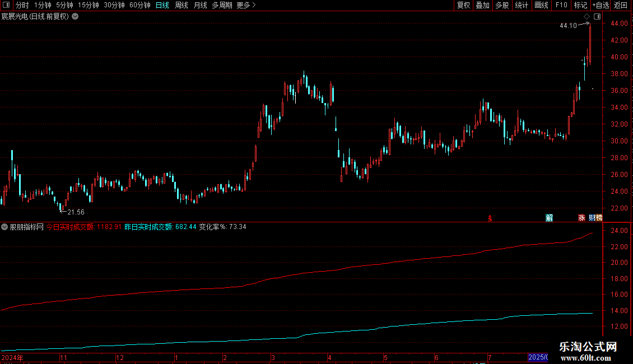Screen dimensions: 633x364
Task: Click 今日实时成交额 value 1182.91
Action: click(109, 227)
